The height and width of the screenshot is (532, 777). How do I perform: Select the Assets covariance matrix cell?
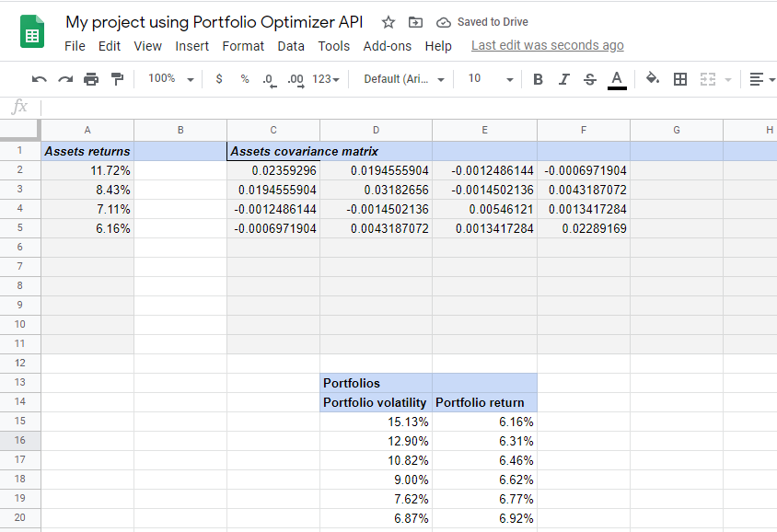[x=273, y=151]
